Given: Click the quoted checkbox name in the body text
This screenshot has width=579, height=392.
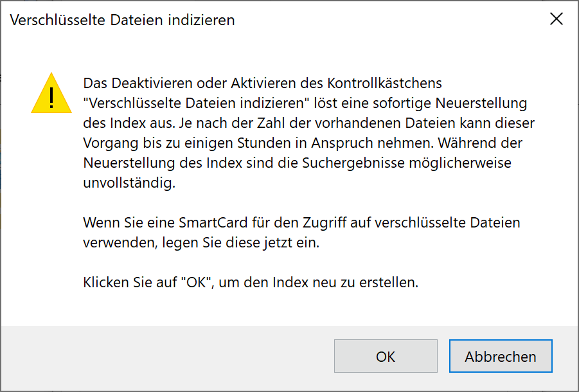Looking at the screenshot, I should pyautogui.click(x=196, y=103).
